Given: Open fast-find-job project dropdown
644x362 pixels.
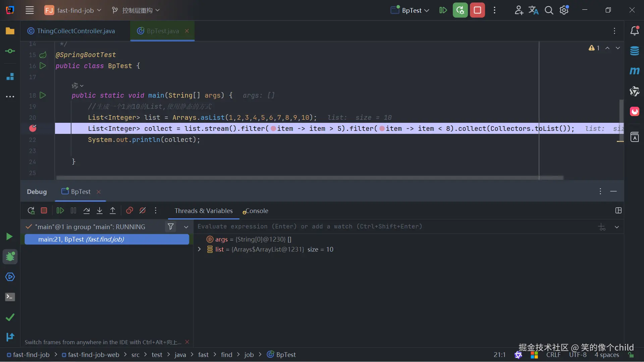Looking at the screenshot, I should pyautogui.click(x=73, y=10).
